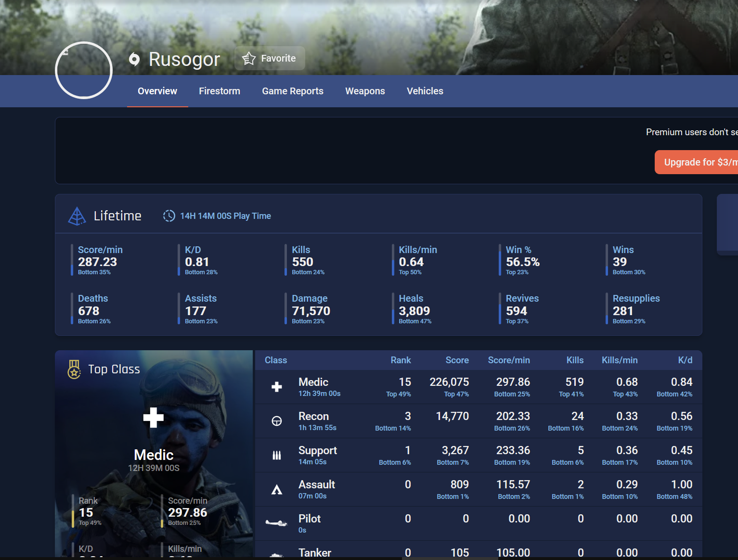
Task: Select the Medic row name
Action: click(313, 382)
